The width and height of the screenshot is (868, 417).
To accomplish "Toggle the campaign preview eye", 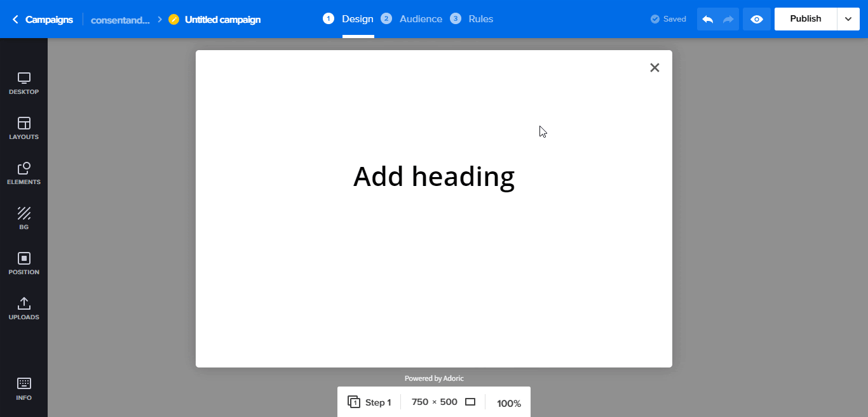I will (x=756, y=19).
